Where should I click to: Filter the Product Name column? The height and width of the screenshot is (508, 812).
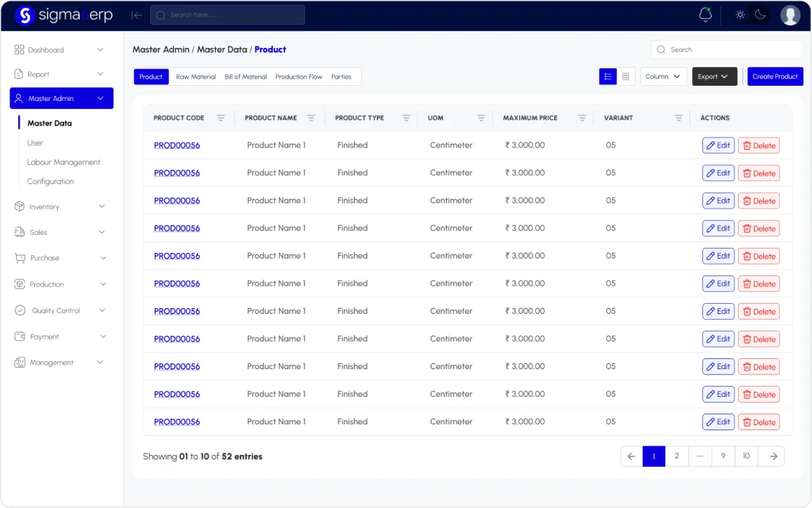(311, 118)
